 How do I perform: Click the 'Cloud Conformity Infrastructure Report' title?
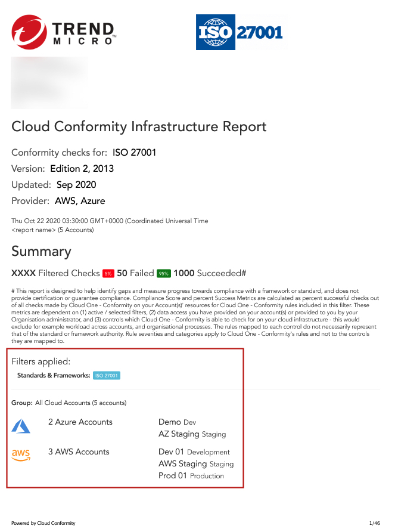coord(139,126)
